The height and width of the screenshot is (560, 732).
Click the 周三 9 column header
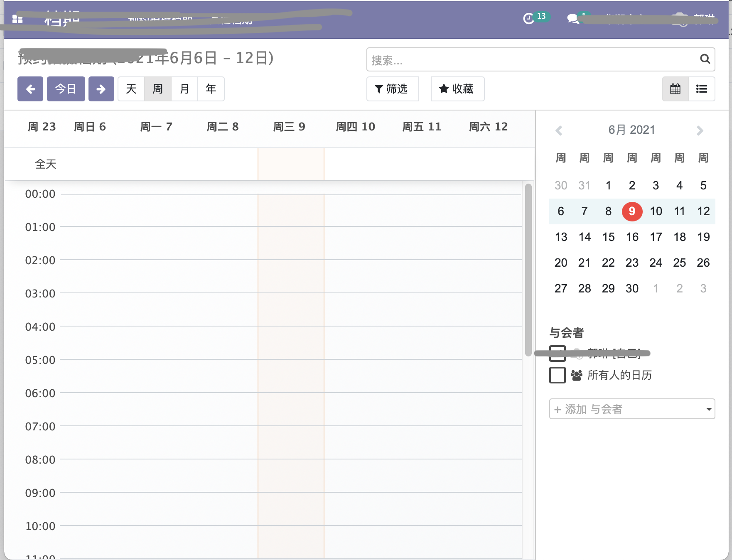pyautogui.click(x=289, y=127)
